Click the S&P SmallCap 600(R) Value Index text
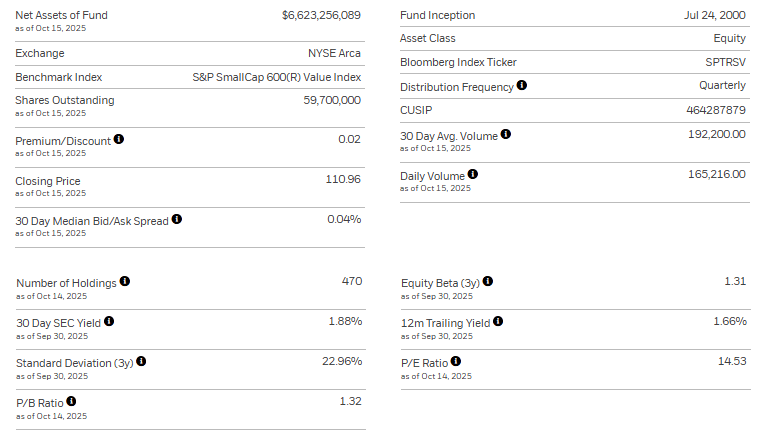This screenshot has height=437, width=762. (276, 77)
